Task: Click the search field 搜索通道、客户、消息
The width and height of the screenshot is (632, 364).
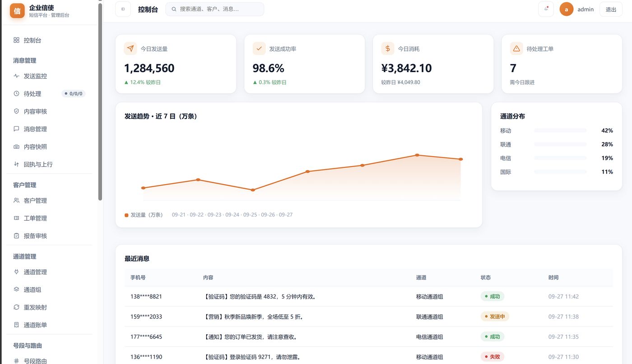Action: 215,9
